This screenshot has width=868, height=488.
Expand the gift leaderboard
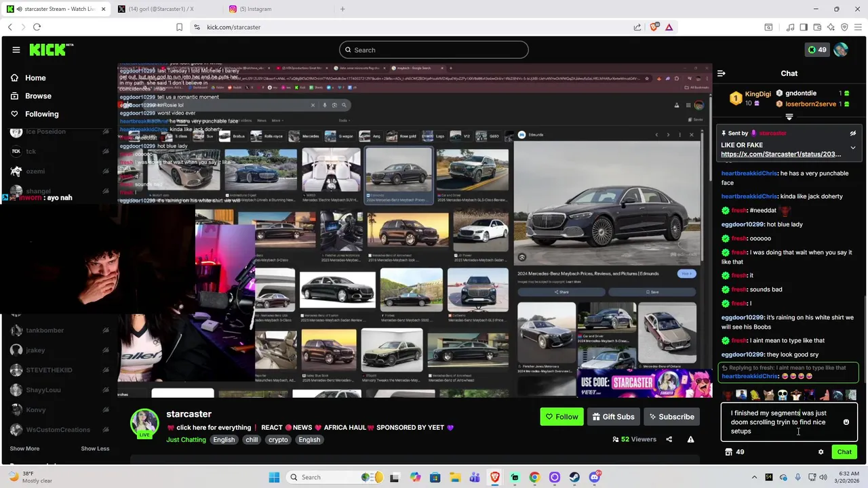(x=789, y=117)
